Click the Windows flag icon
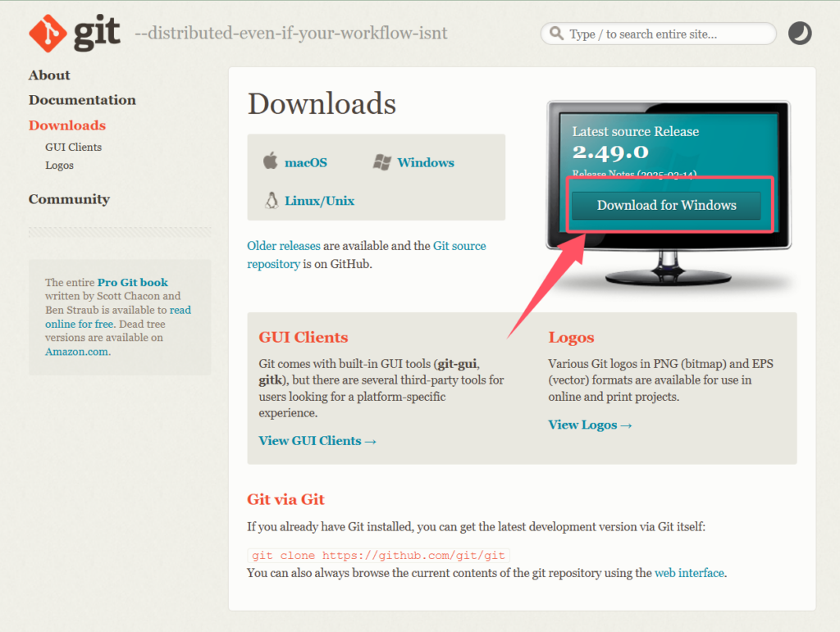The height and width of the screenshot is (632, 840). 382,162
